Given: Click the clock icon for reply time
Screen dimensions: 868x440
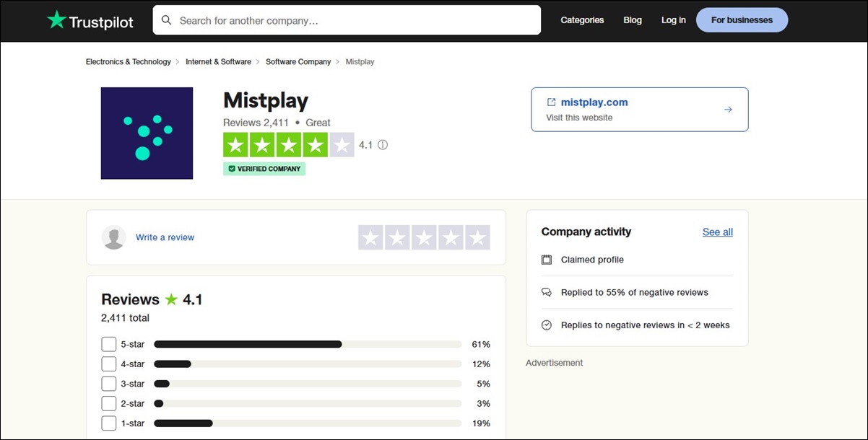Looking at the screenshot, I should 547,325.
